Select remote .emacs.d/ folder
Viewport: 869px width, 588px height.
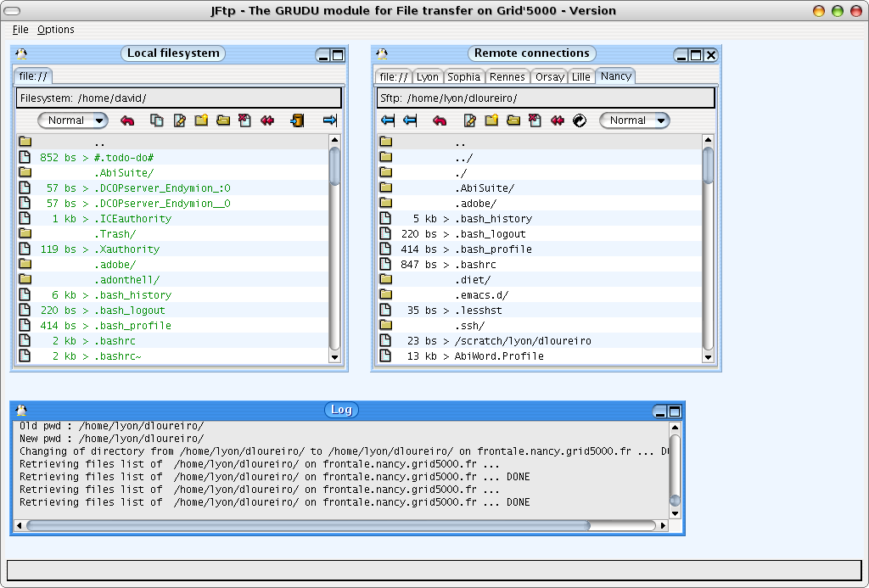540,294
